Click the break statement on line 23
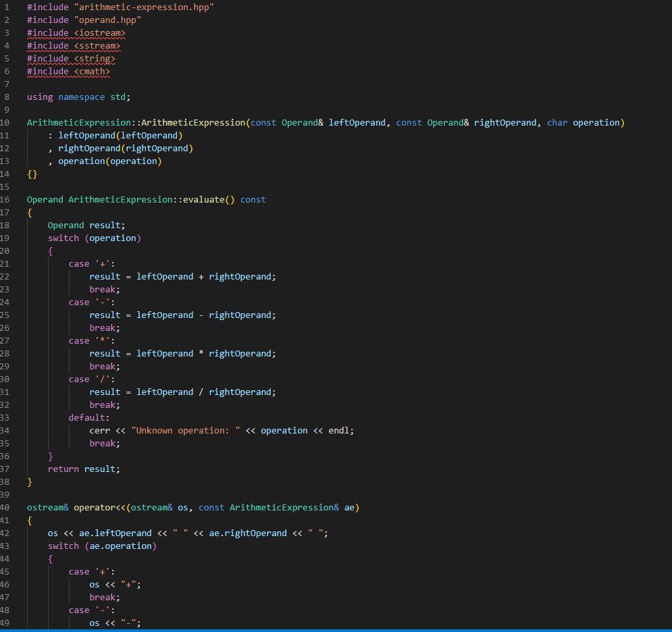This screenshot has width=672, height=632. click(103, 289)
